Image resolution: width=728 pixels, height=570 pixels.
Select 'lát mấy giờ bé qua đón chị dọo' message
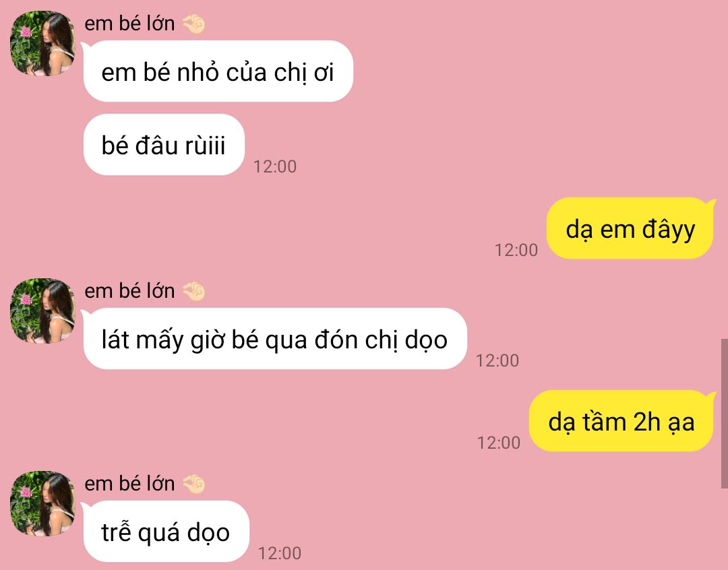pyautogui.click(x=275, y=339)
